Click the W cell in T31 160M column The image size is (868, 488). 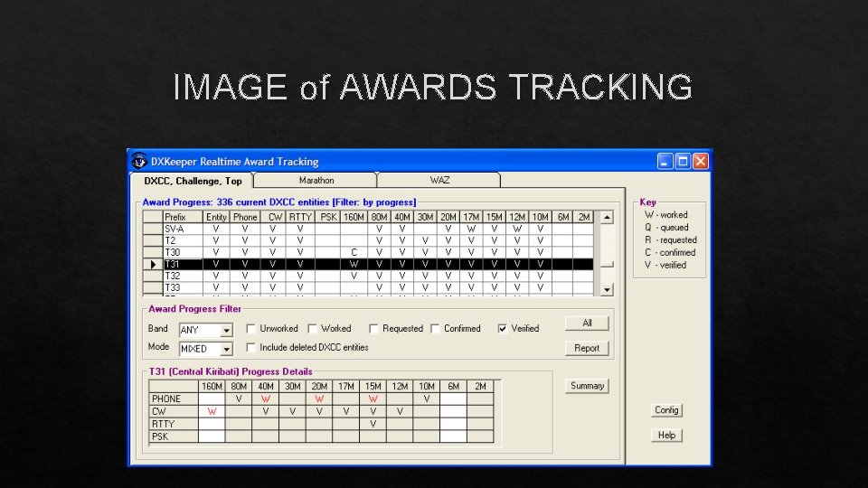pos(354,265)
